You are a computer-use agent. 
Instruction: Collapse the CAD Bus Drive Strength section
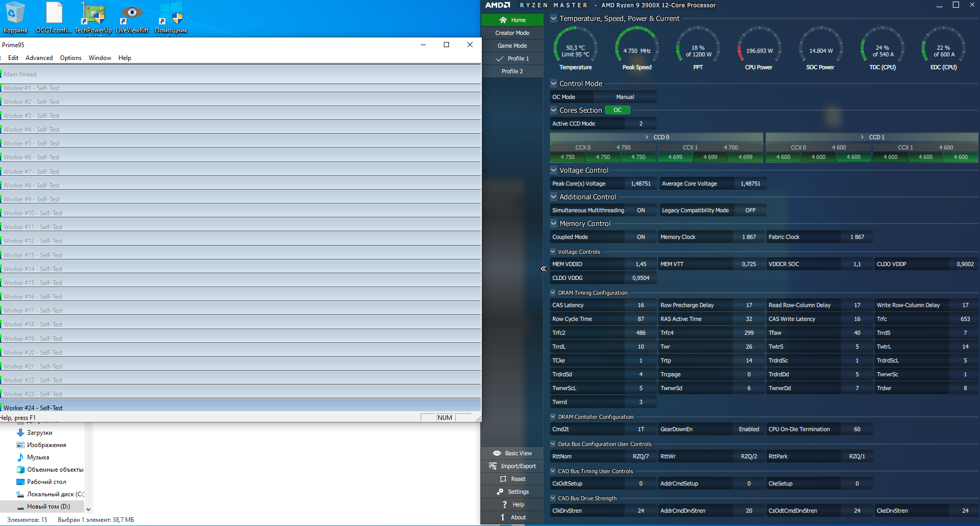coord(553,498)
